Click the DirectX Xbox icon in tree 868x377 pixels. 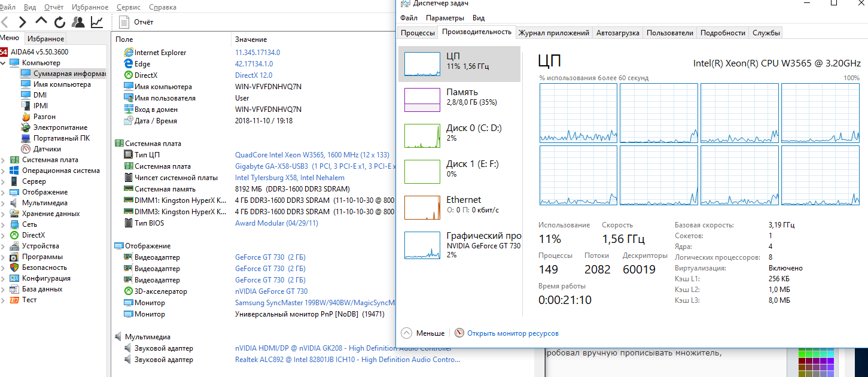pyautogui.click(x=14, y=235)
